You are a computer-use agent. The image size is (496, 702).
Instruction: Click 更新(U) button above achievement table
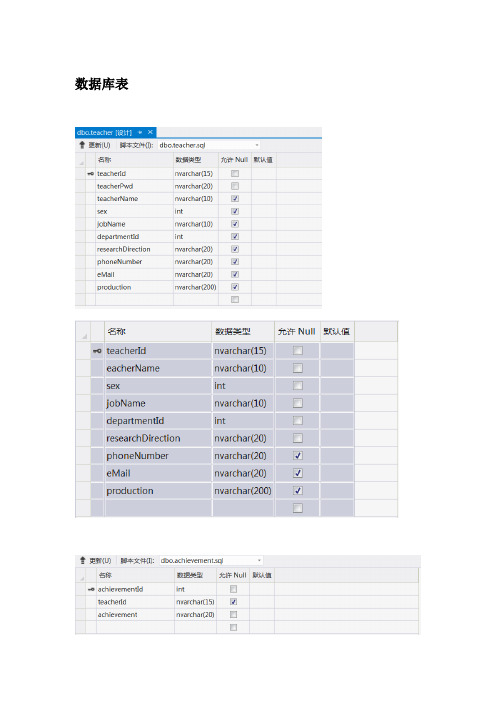[x=100, y=561]
